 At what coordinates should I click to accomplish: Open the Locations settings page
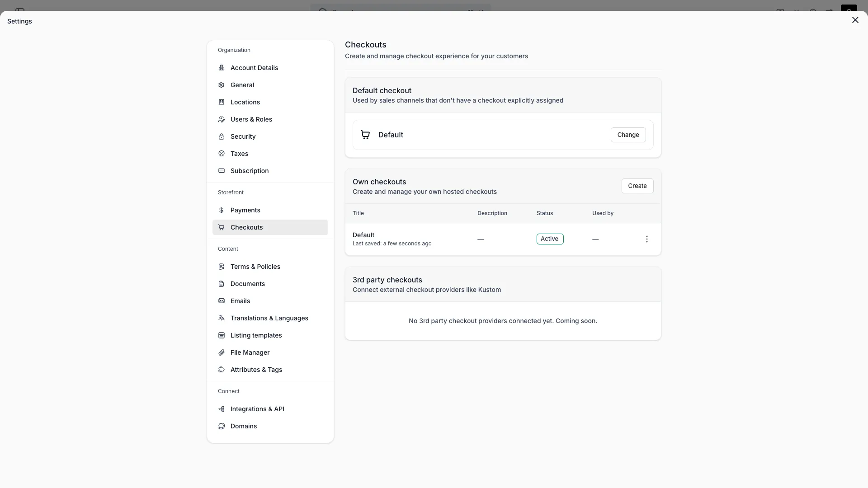pos(270,102)
